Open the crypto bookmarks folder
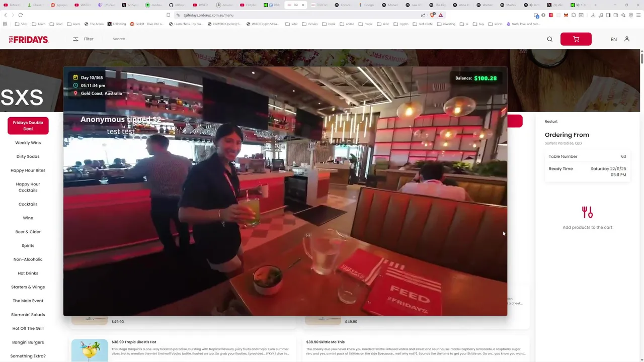This screenshot has width=644, height=362. tap(401, 24)
